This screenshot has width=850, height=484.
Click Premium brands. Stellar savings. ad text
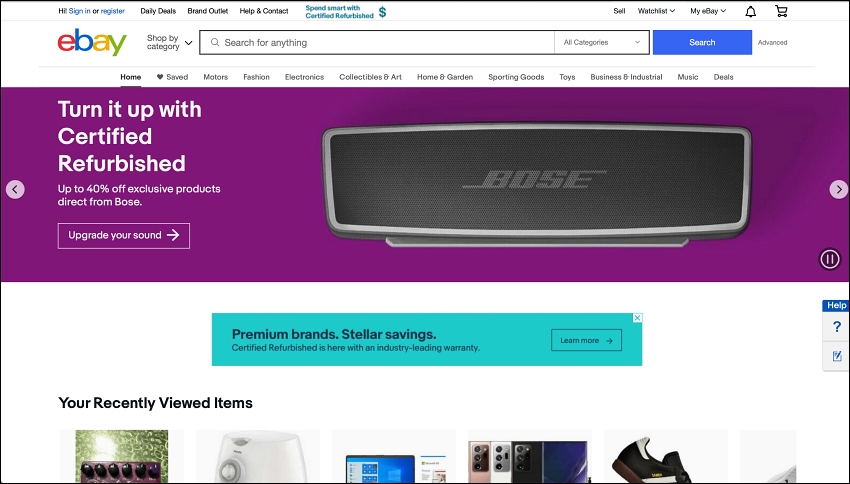tap(334, 334)
